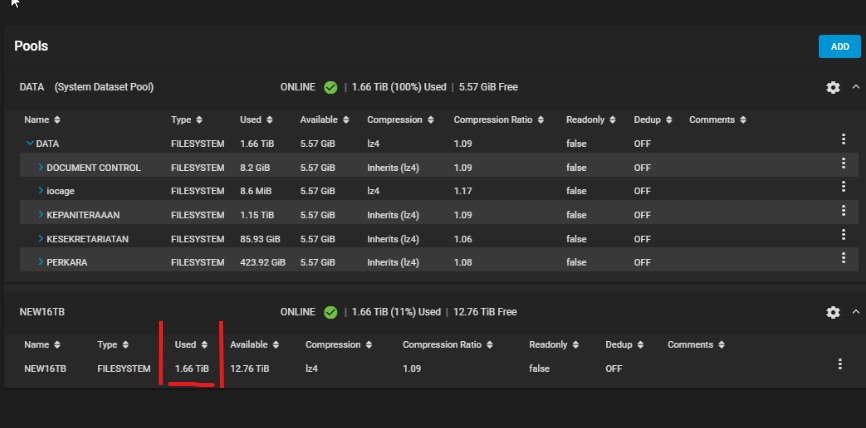Sort NEW16TB pool by Available column
The width and height of the screenshot is (866, 428).
(x=254, y=345)
